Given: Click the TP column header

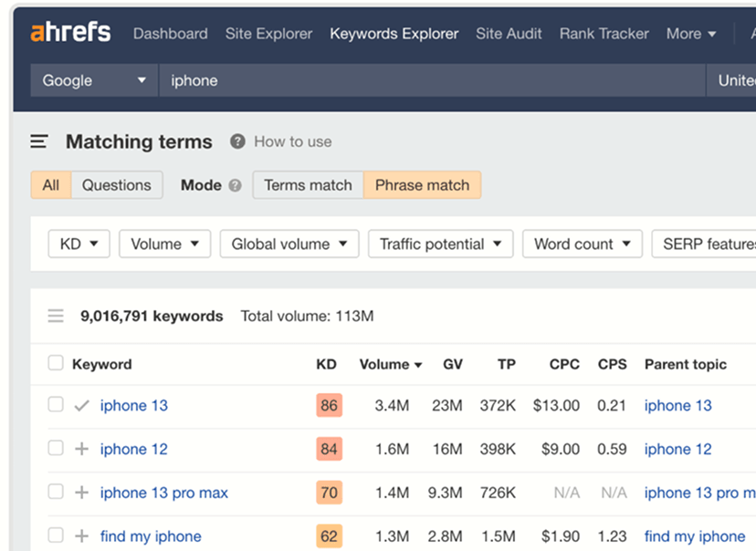Looking at the screenshot, I should 507,365.
